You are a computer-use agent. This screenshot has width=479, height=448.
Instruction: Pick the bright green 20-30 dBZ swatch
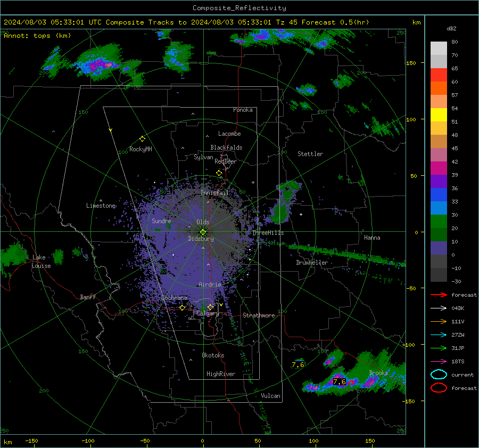point(439,222)
